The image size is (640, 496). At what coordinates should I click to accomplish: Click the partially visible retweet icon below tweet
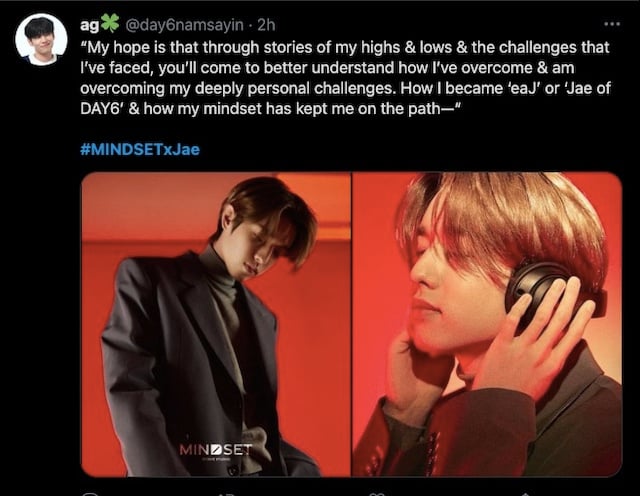[x=226, y=494]
